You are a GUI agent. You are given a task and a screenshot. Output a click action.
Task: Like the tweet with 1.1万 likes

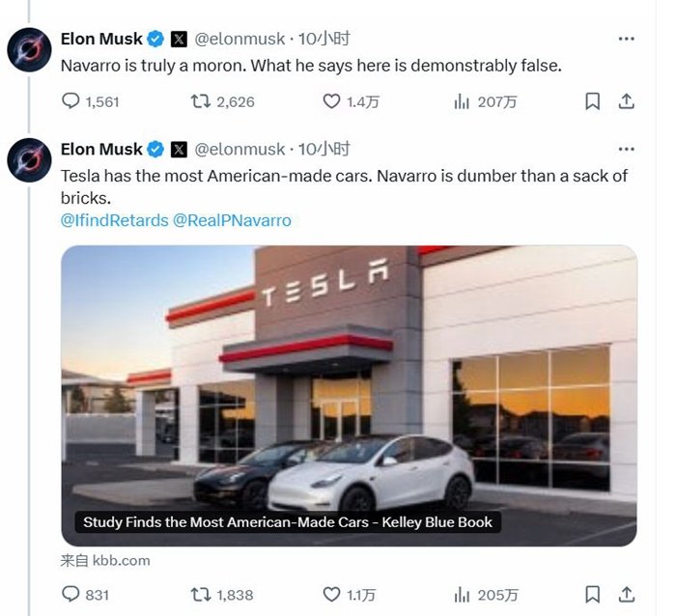point(332,594)
